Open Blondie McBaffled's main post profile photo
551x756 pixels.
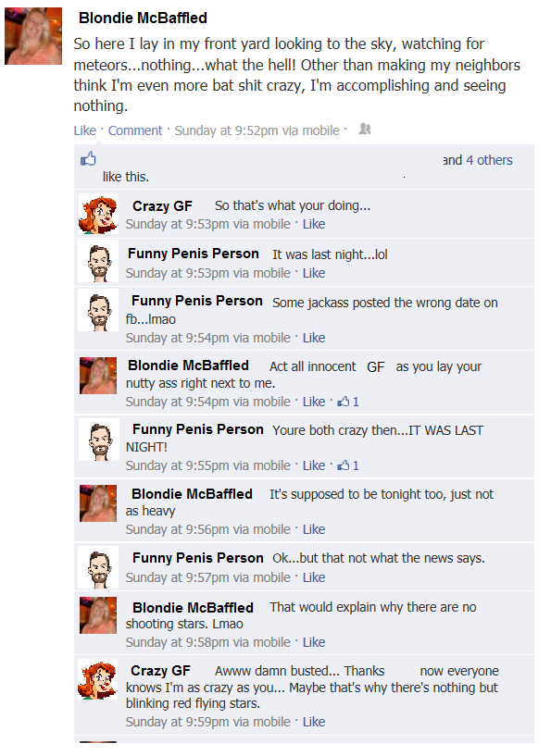(x=33, y=36)
